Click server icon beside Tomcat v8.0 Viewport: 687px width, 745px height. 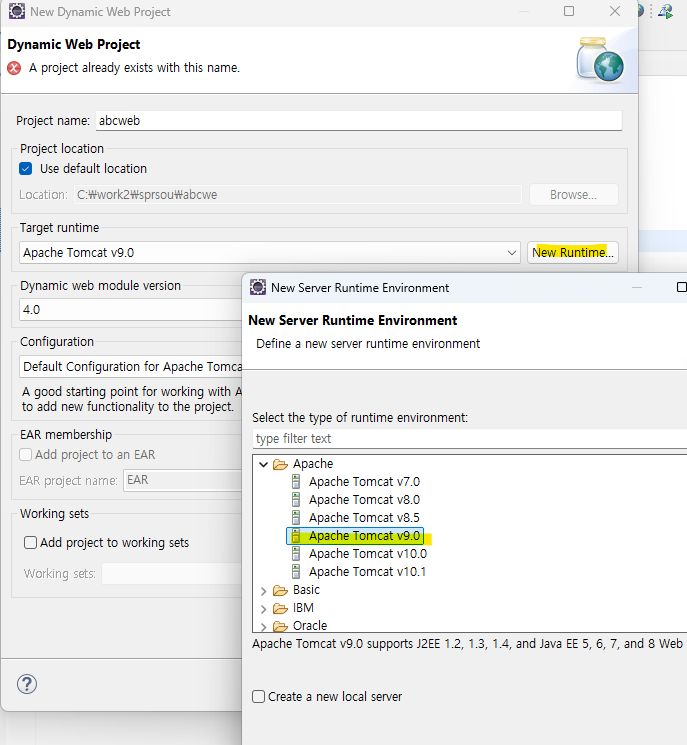click(296, 500)
